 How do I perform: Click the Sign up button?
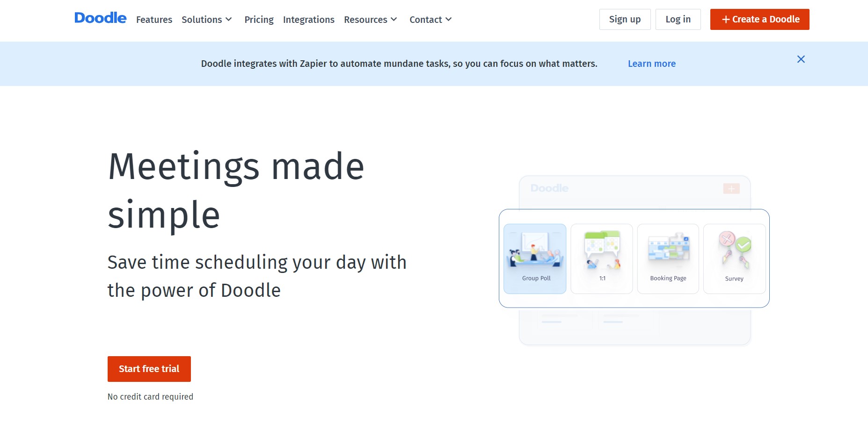point(625,19)
